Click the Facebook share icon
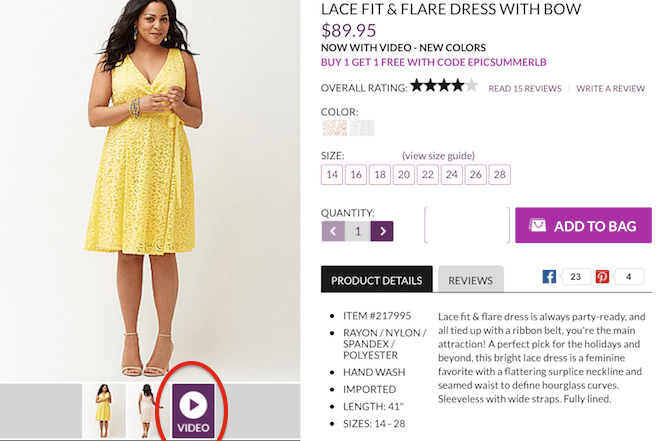The width and height of the screenshot is (670, 441). click(549, 277)
